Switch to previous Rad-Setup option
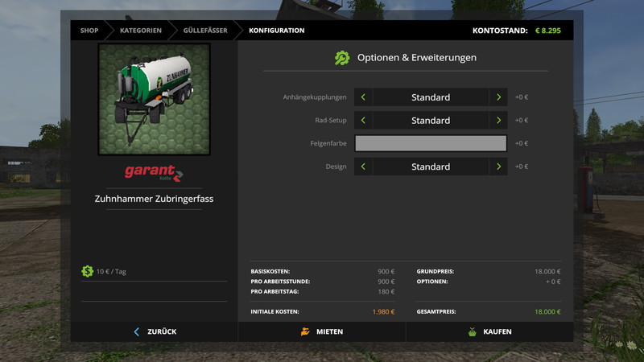The image size is (644, 362). tap(363, 121)
